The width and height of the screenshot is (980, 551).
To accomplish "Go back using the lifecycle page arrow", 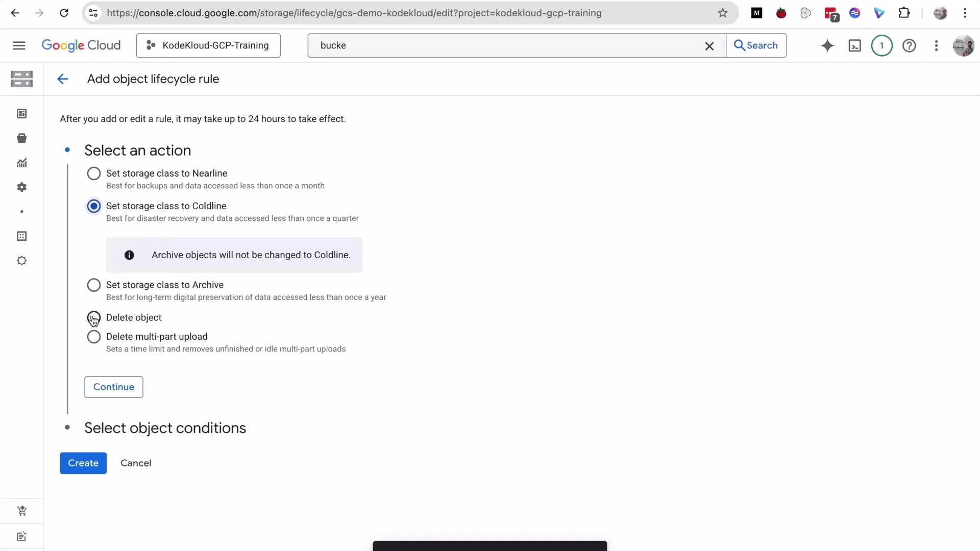I will click(x=63, y=79).
